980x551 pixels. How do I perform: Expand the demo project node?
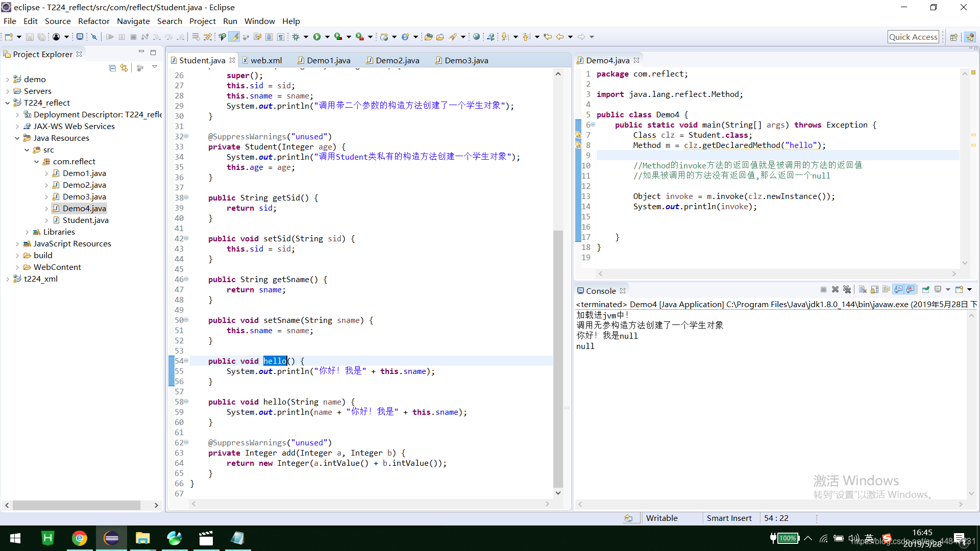click(7, 79)
